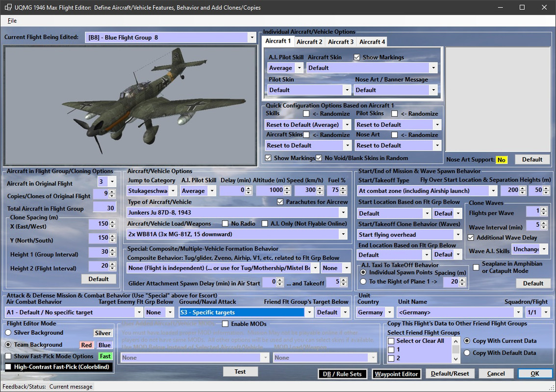
Task: Toggle Additional Wave Delay checkbox
Action: coord(471,238)
